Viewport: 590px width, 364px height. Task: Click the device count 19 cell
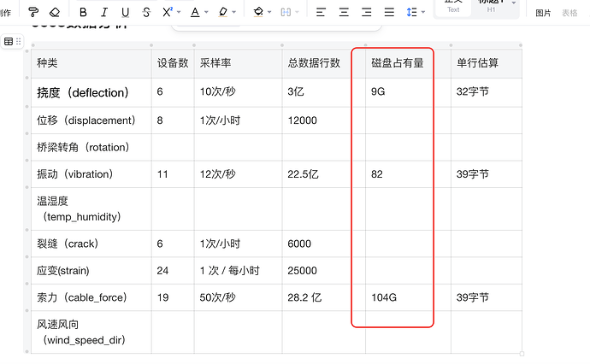[173, 297]
